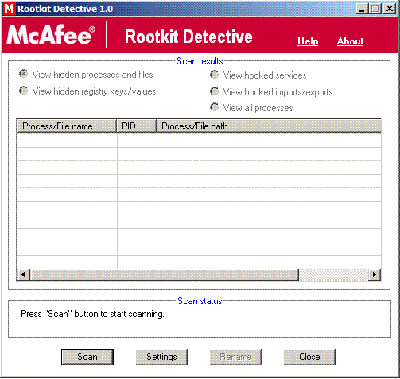
Task: Click the McAfee logo in red banner
Action: point(51,35)
